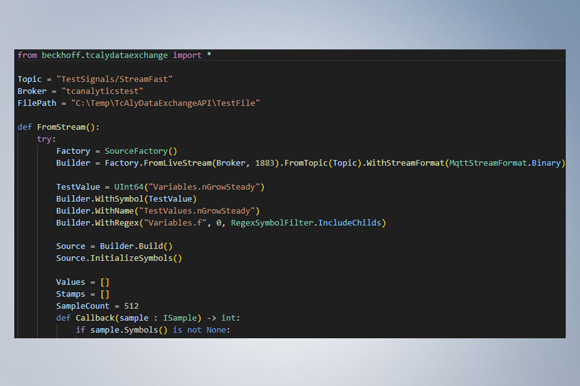Place cursor in beckhoff.tcalydataexchange module name

(104, 55)
